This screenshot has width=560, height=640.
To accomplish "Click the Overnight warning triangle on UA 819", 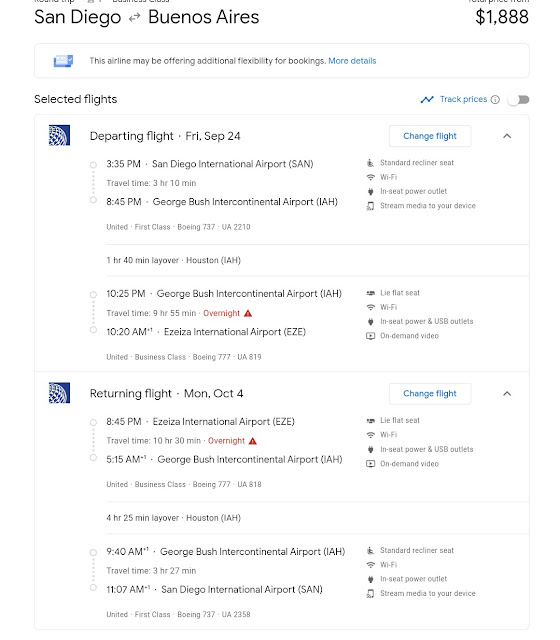I will point(248,313).
